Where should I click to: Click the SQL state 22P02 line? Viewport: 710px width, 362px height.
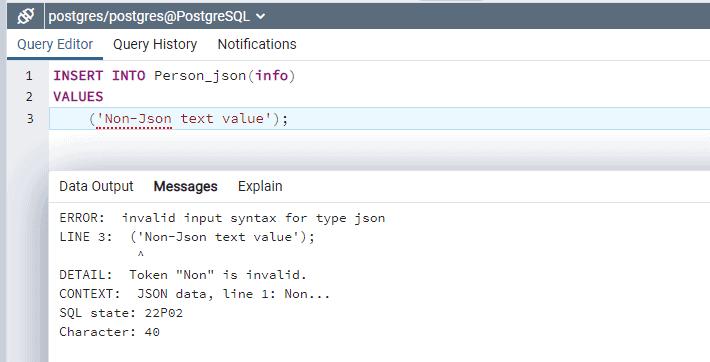click(121, 313)
